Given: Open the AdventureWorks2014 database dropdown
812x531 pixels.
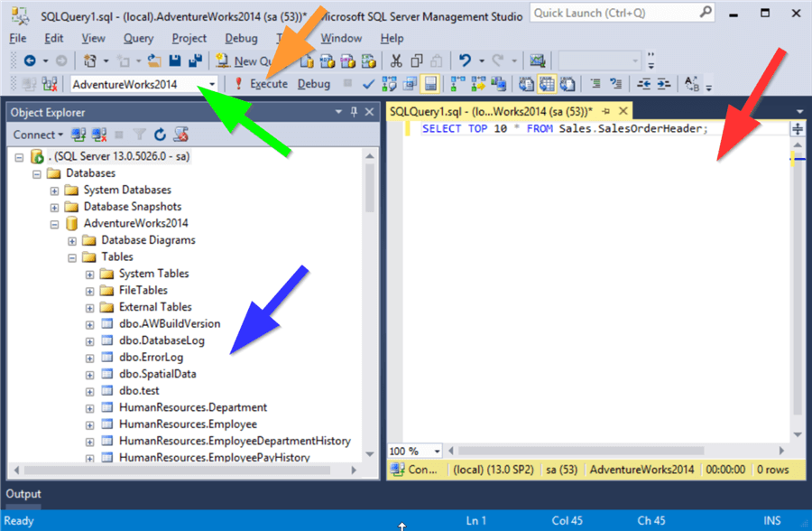Looking at the screenshot, I should click(x=212, y=84).
